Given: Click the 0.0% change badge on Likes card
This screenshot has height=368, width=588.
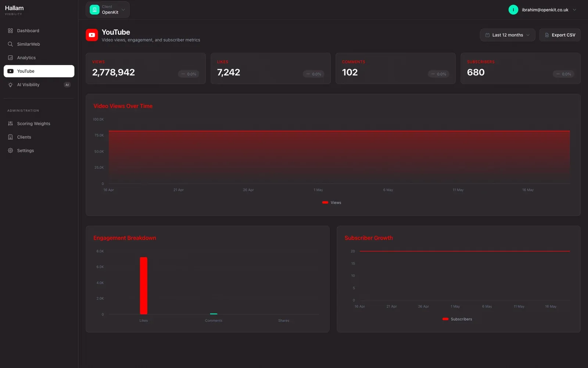Looking at the screenshot, I should click(x=314, y=74).
